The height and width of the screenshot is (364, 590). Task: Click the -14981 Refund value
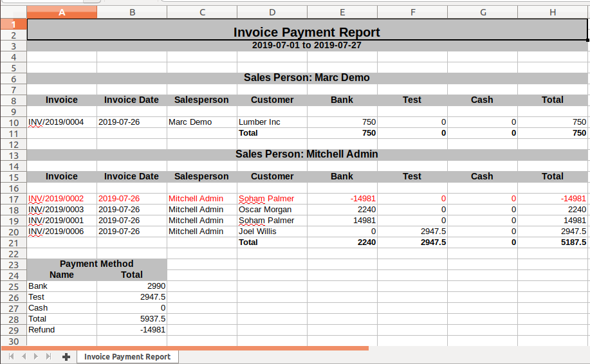(x=132, y=330)
